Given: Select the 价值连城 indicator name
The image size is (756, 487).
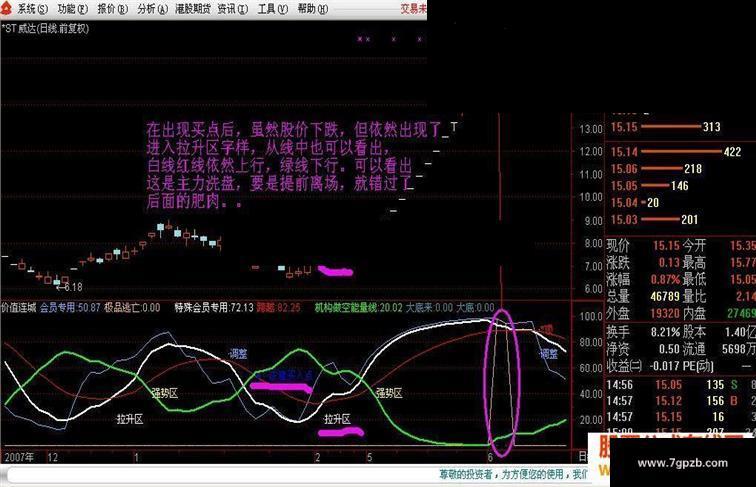Looking at the screenshot, I should 19,307.
